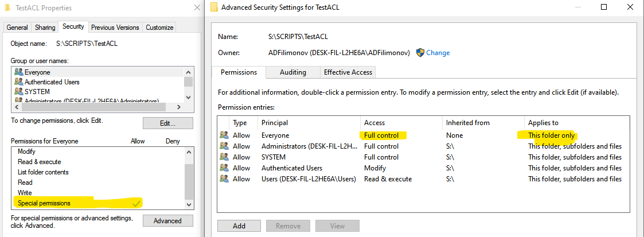Click the Special permissions allow checkmark
This screenshot has width=644, height=237.
(x=136, y=203)
